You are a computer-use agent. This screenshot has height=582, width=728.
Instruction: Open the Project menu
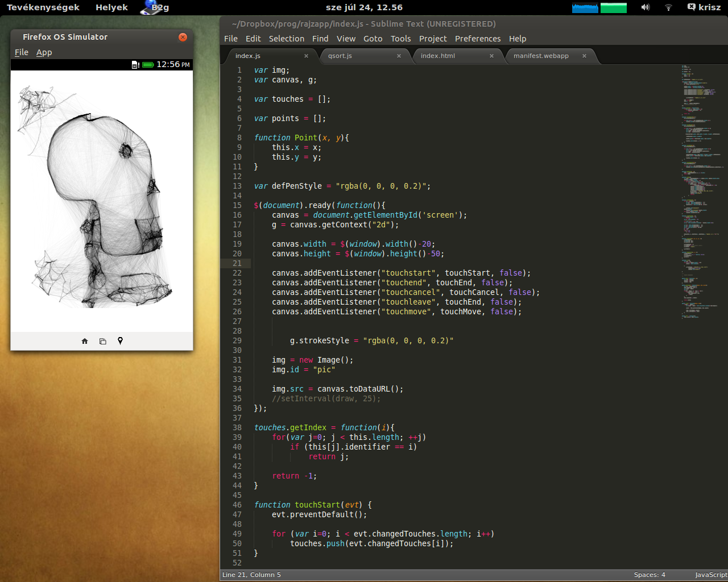pos(433,39)
